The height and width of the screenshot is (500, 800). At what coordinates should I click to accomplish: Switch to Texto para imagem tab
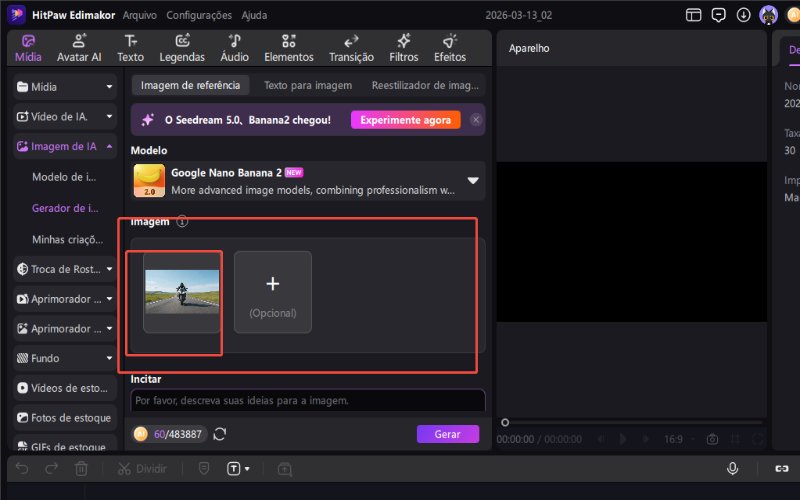click(x=308, y=85)
